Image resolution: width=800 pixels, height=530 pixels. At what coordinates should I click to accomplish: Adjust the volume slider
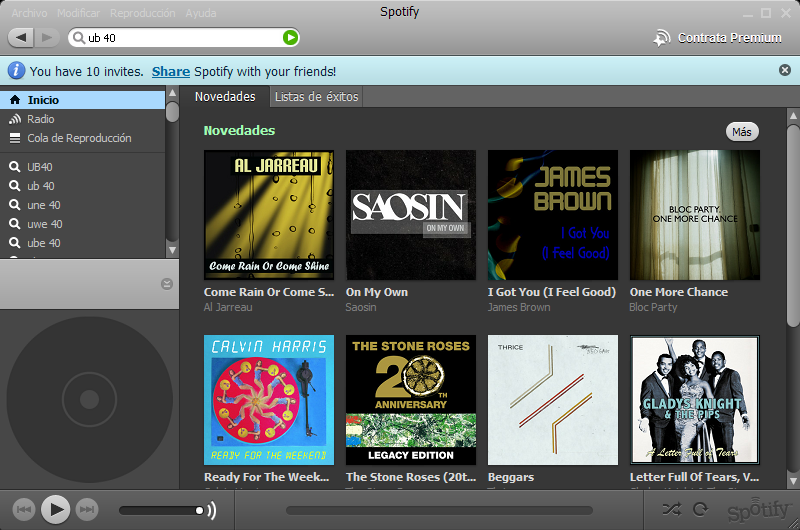click(x=161, y=510)
